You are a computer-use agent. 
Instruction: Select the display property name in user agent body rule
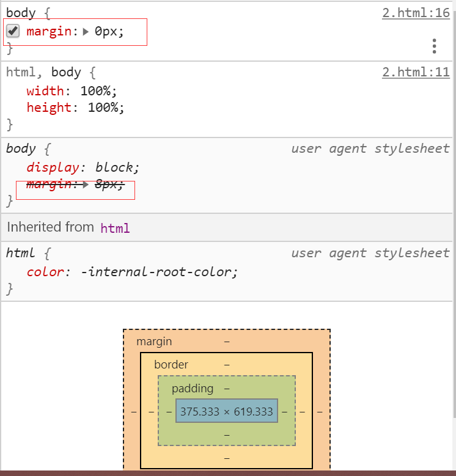pos(53,168)
